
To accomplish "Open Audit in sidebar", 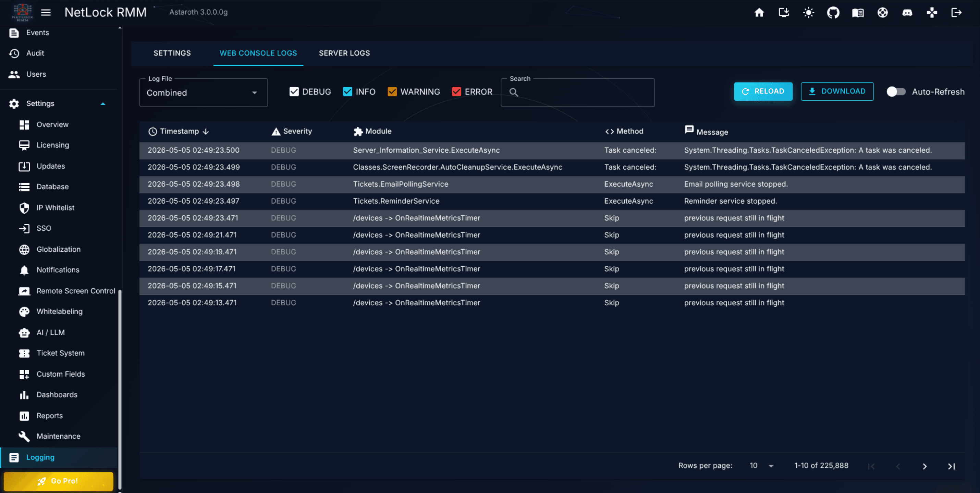I will (x=59, y=53).
